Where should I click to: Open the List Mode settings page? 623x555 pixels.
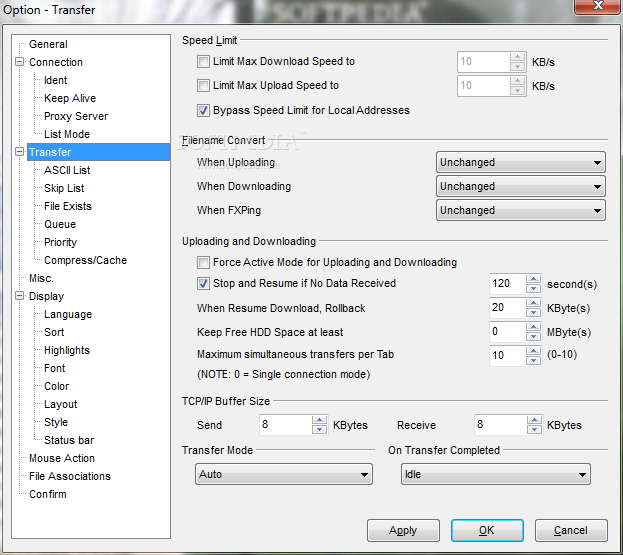point(67,134)
